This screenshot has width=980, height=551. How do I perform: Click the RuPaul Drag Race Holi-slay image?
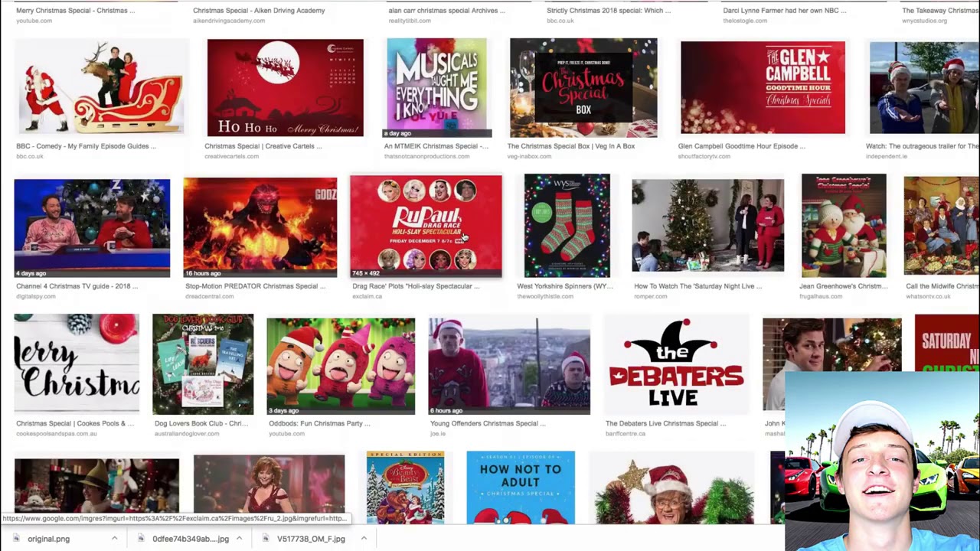coord(426,227)
